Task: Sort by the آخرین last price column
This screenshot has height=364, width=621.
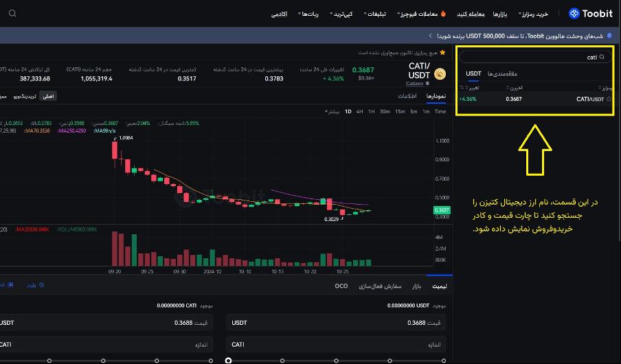Action: click(515, 88)
